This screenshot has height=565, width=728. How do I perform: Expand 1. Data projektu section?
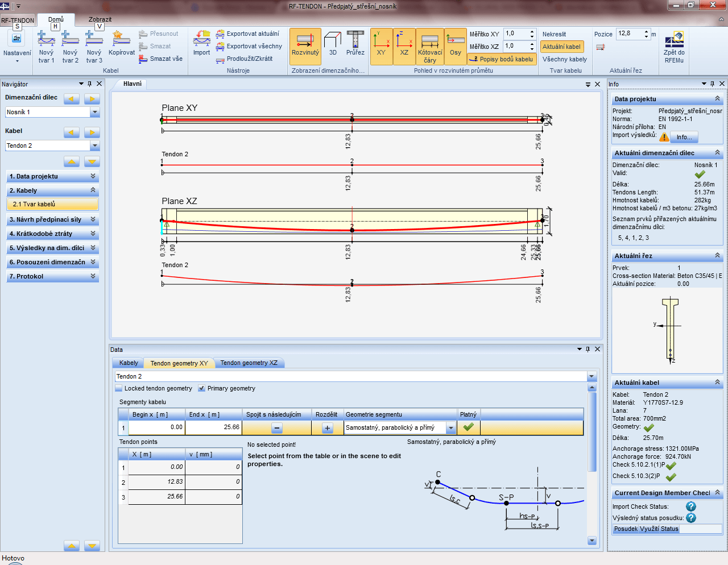click(x=52, y=176)
